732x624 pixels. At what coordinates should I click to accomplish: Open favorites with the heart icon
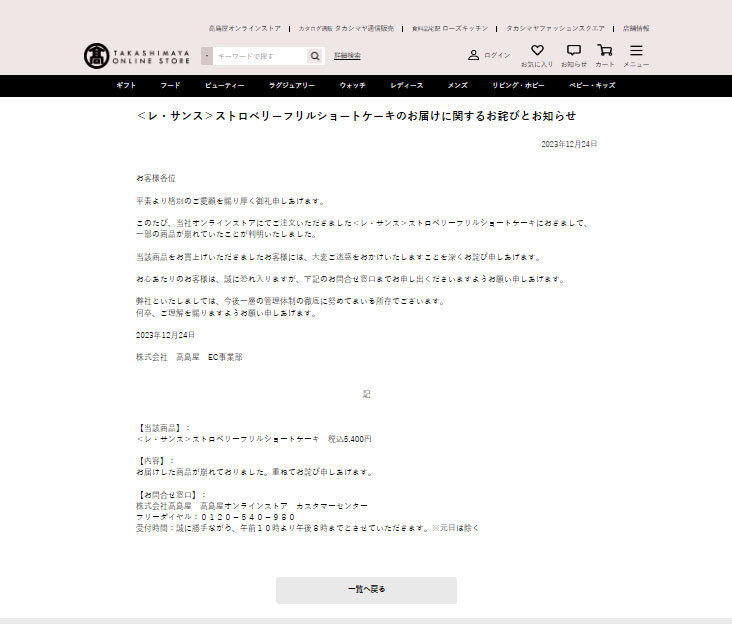[x=537, y=50]
